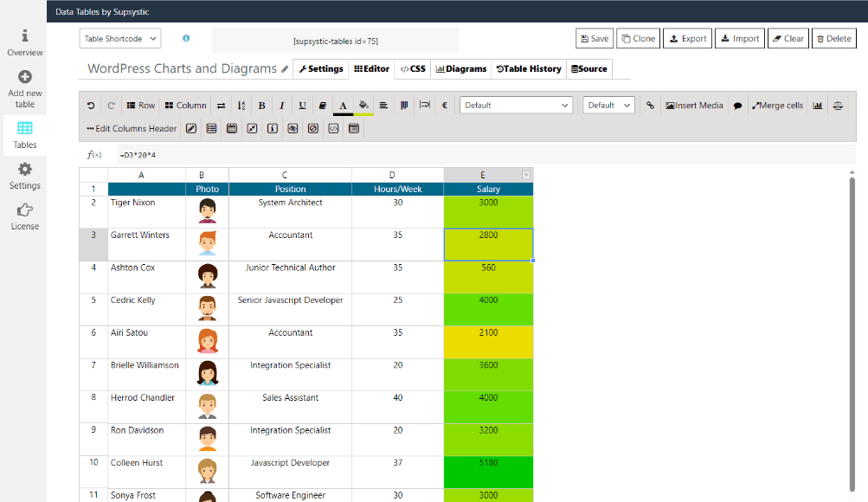Click the Export button
This screenshot has width=868, height=502.
(x=689, y=39)
